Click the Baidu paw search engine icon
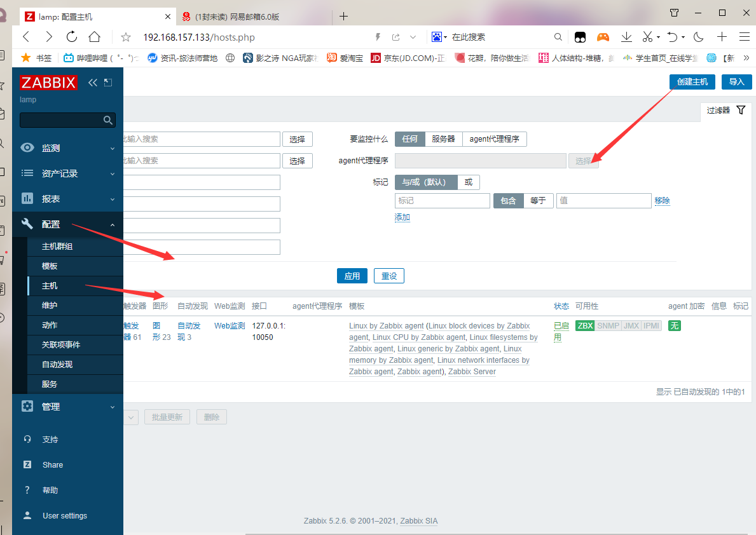This screenshot has height=535, width=756. coord(436,37)
